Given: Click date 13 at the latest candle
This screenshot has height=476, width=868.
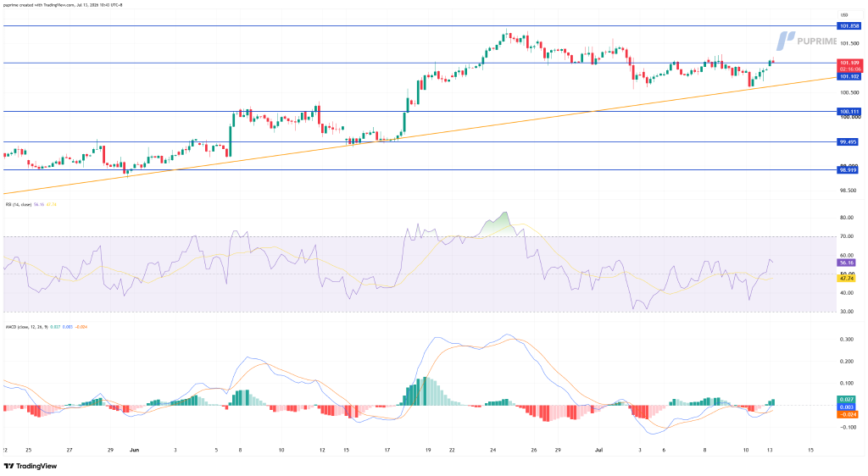Looking at the screenshot, I should tap(770, 451).
